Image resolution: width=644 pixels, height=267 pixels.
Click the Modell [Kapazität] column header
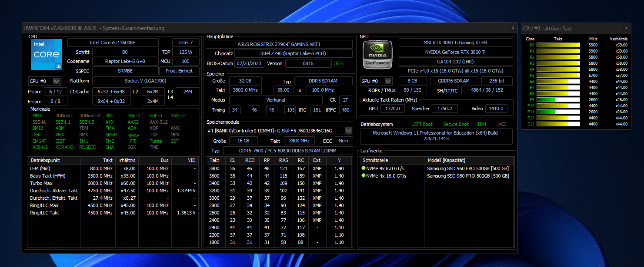pos(469,160)
